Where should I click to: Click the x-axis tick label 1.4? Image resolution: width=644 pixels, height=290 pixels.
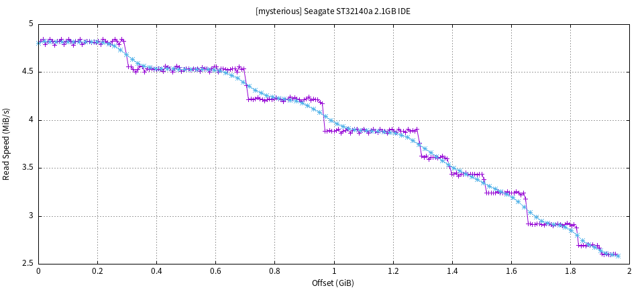click(x=452, y=271)
